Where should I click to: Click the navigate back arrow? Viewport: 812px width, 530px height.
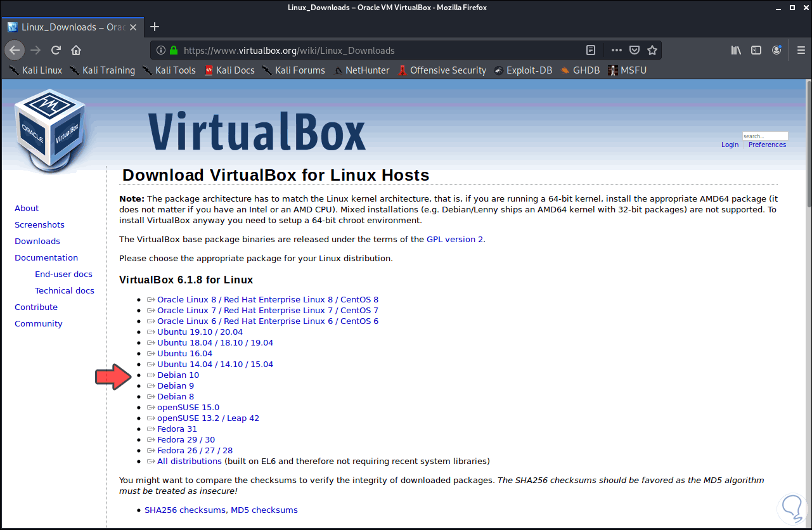(14, 49)
